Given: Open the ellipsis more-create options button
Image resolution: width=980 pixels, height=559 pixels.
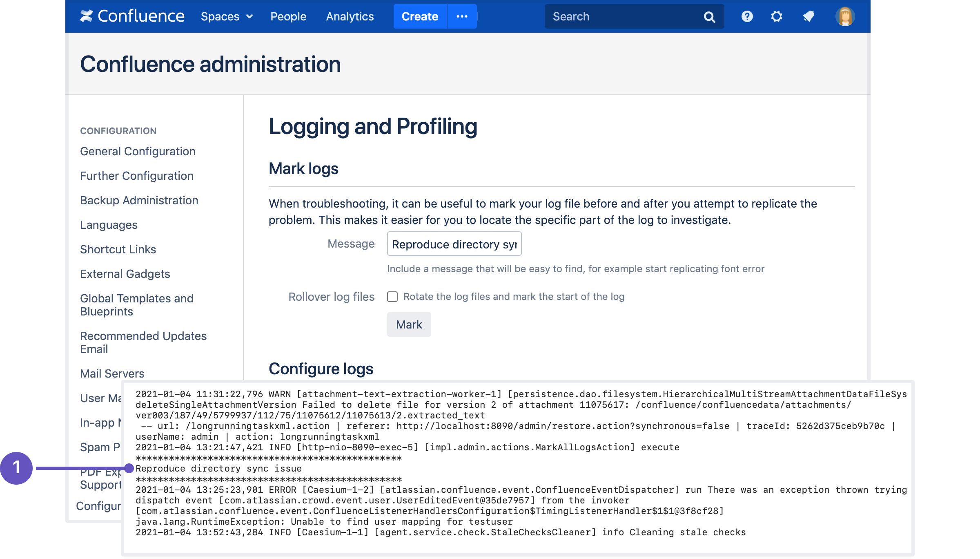Looking at the screenshot, I should (462, 16).
